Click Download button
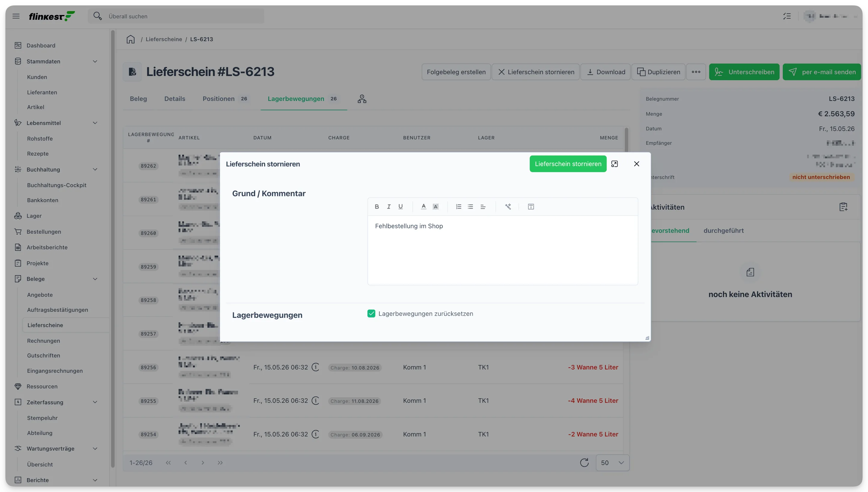The height and width of the screenshot is (492, 868). pos(605,72)
